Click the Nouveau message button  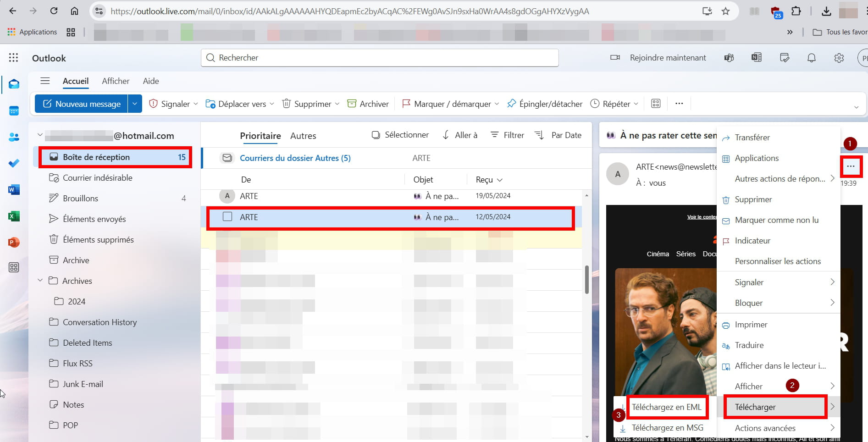coord(82,104)
